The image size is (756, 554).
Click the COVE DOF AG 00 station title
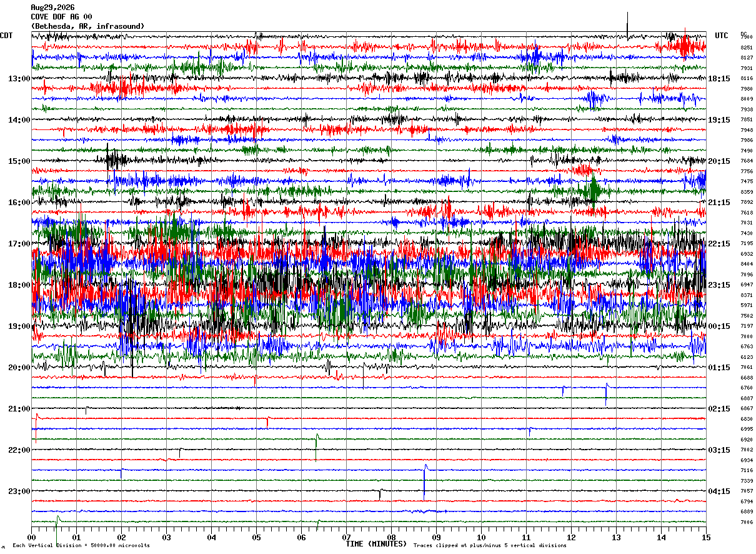click(x=61, y=17)
